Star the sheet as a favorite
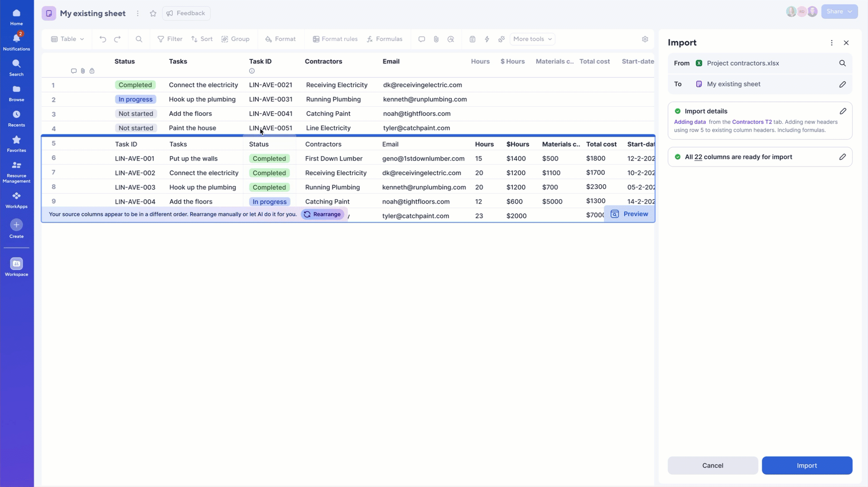 tap(153, 14)
